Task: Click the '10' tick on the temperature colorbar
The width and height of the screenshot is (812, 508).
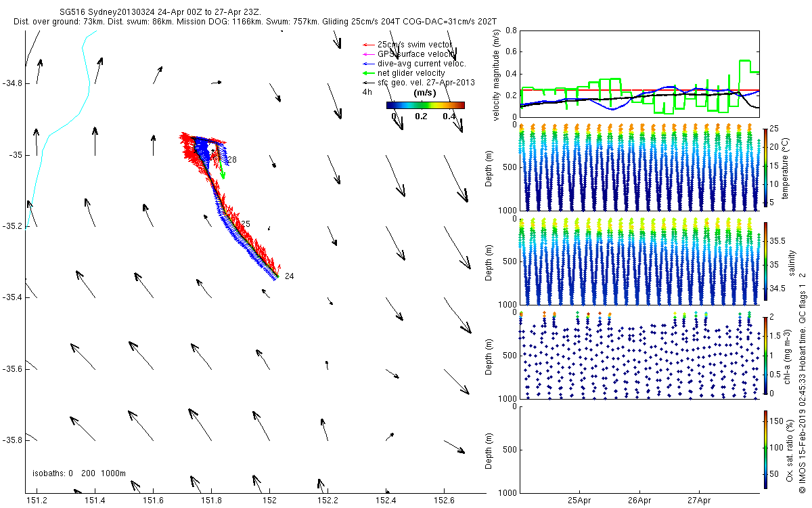Action: pyautogui.click(x=774, y=184)
